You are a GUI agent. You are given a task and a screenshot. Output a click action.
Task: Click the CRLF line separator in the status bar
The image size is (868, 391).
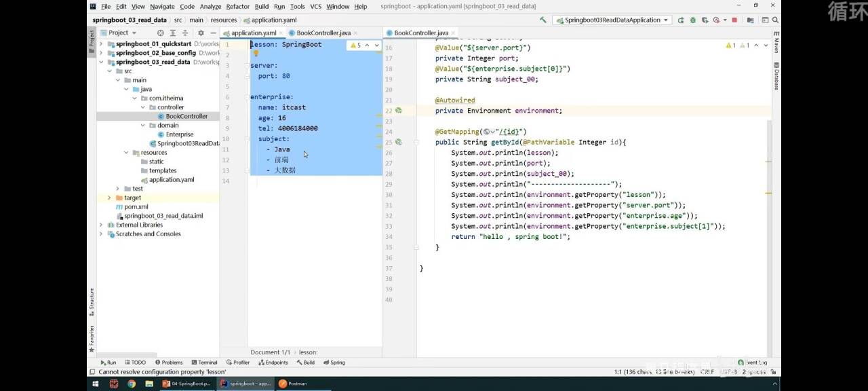coord(707,372)
